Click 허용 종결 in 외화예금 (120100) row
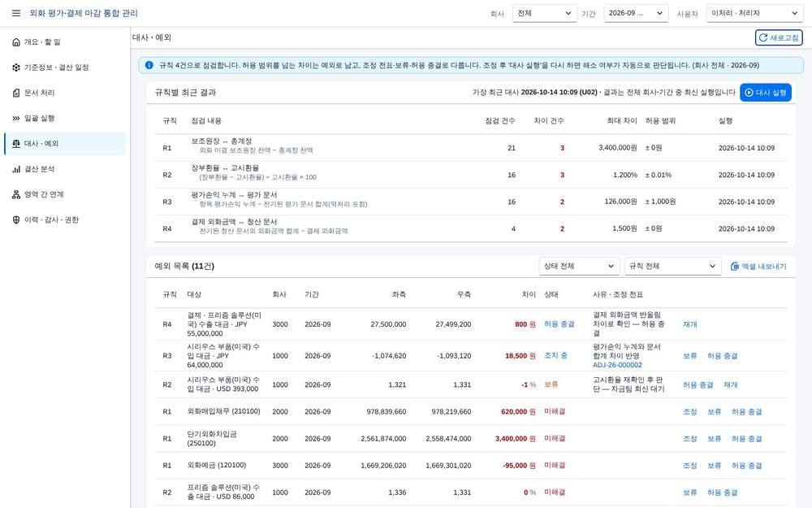 point(746,466)
